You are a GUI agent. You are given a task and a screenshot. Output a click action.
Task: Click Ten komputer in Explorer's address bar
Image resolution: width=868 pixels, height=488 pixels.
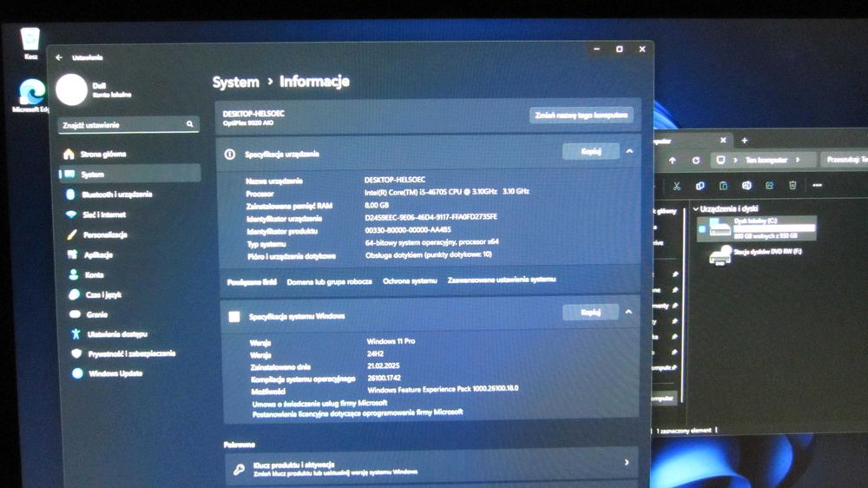(x=766, y=160)
